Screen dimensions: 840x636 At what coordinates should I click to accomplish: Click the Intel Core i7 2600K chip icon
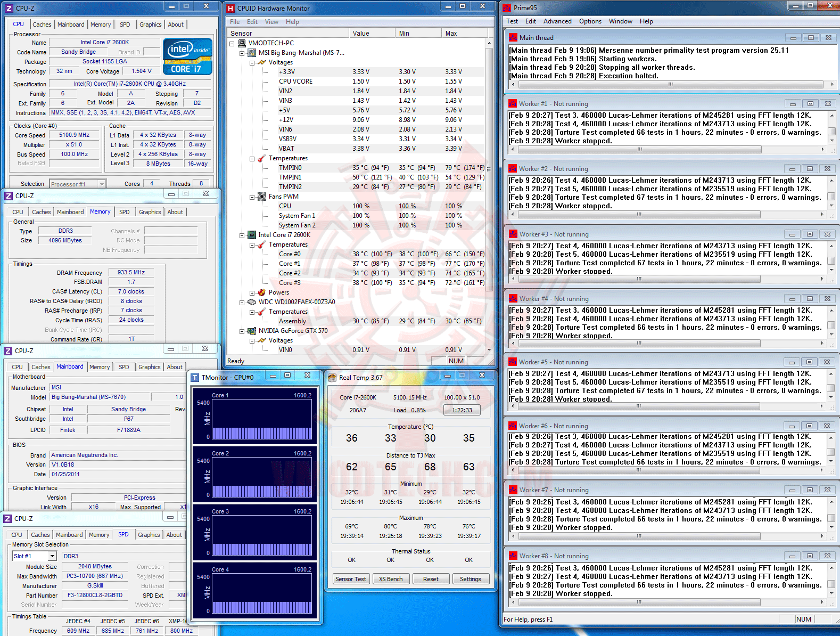click(x=252, y=235)
